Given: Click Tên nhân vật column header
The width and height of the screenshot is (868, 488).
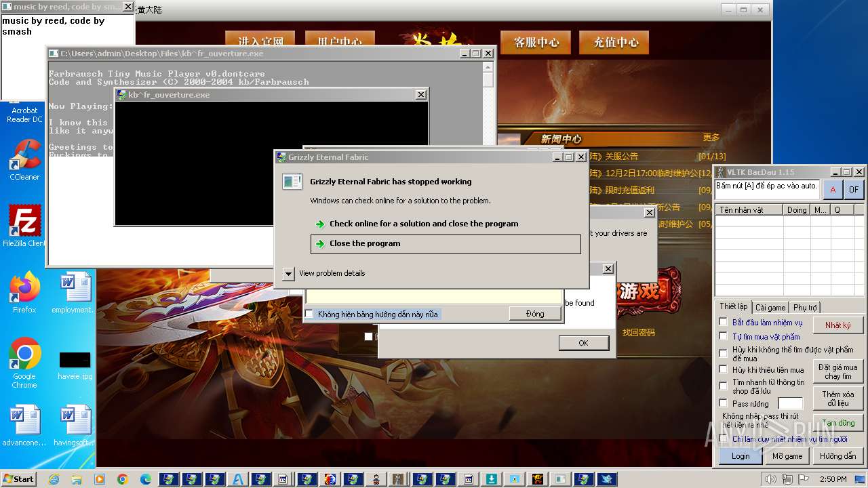Looking at the screenshot, I should point(749,210).
